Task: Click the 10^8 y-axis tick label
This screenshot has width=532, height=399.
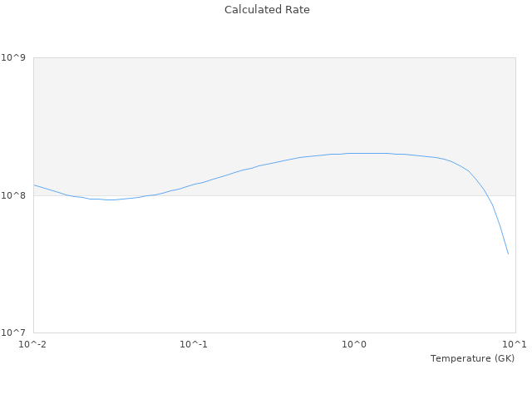Action: coord(17,195)
